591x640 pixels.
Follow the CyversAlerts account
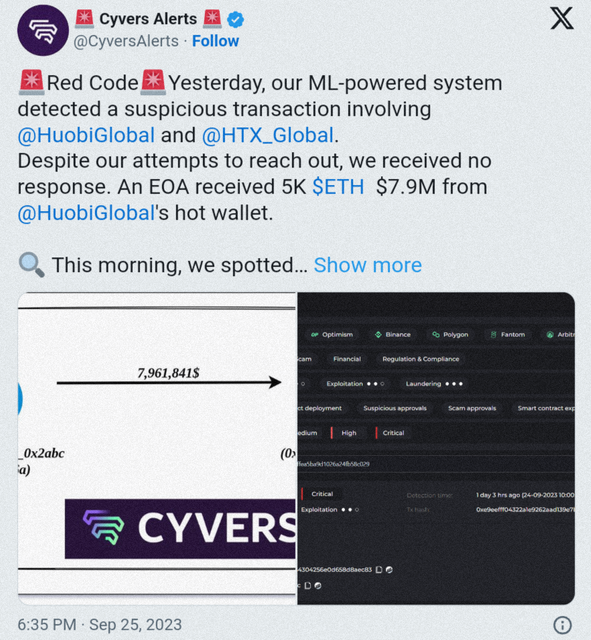216,41
